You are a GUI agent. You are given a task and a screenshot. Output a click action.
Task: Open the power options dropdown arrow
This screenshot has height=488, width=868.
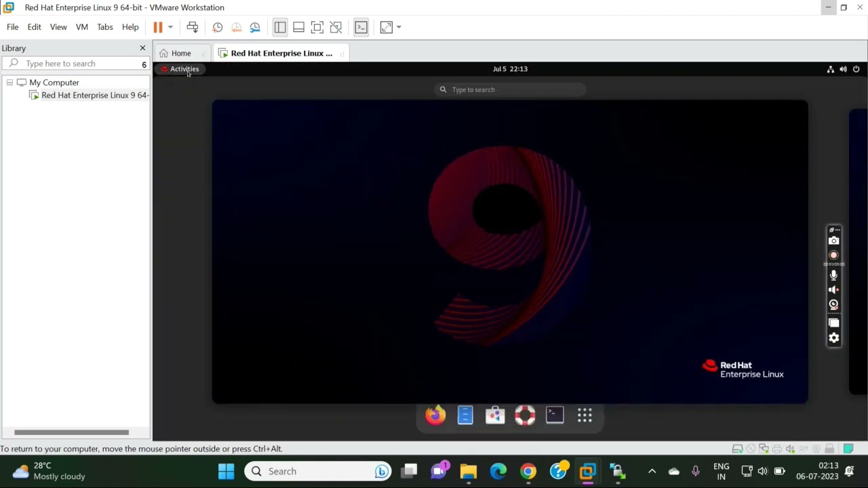pos(170,27)
